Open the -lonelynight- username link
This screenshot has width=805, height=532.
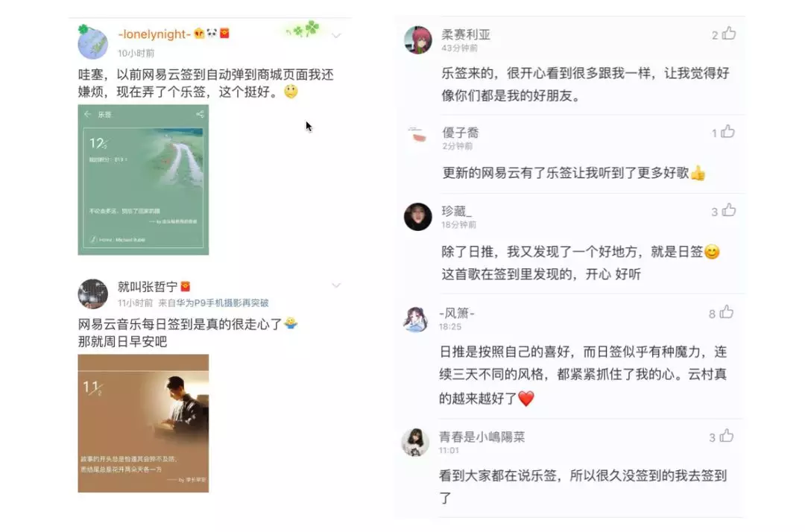pyautogui.click(x=154, y=34)
